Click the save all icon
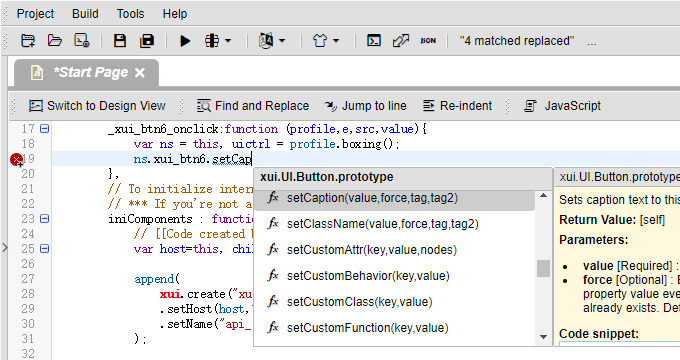680x360 pixels. (147, 41)
